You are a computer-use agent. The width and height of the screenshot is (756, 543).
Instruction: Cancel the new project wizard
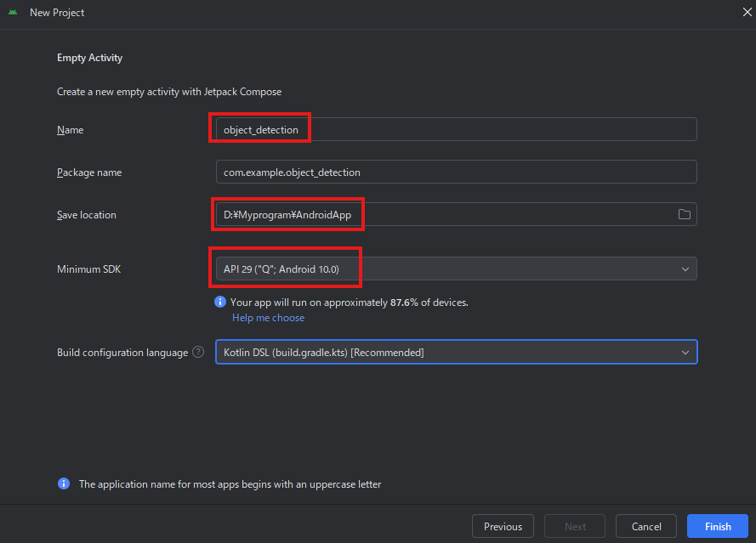tap(646, 526)
